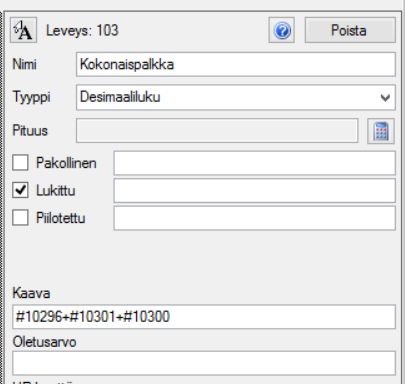Click the Tyyppi label text
Image resolution: width=405 pixels, height=384 pixels.
[31, 97]
